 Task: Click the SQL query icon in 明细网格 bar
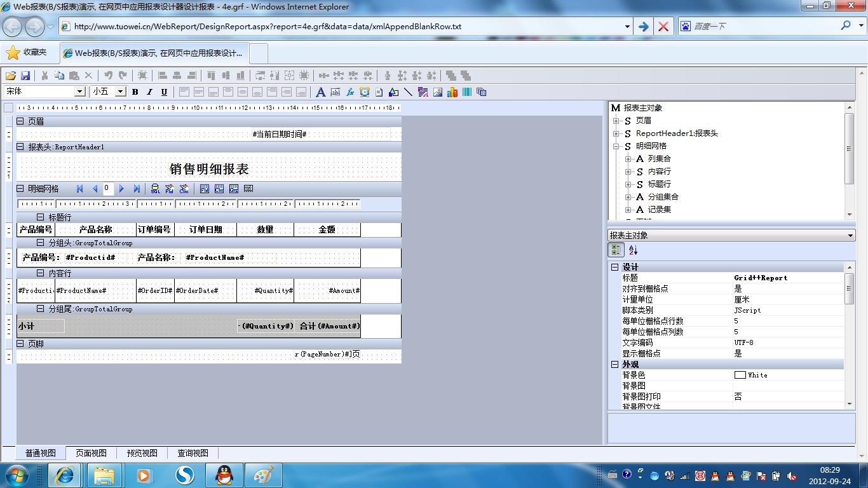(x=155, y=189)
